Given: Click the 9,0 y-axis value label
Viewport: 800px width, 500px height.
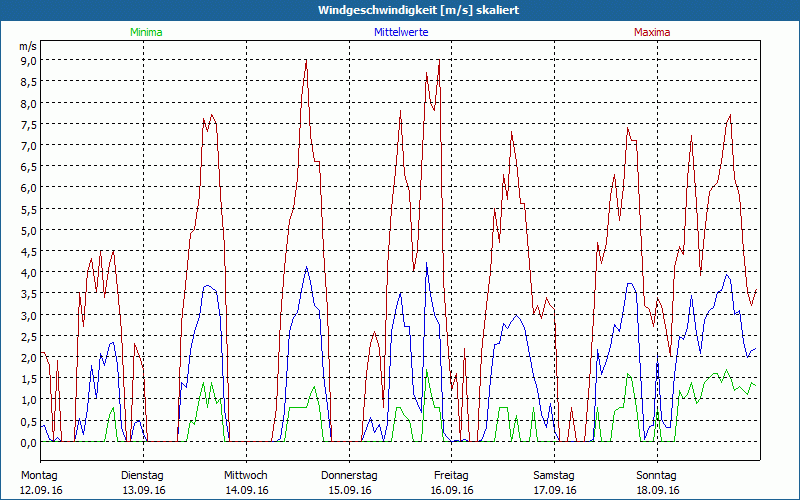Looking at the screenshot, I should point(27,60).
